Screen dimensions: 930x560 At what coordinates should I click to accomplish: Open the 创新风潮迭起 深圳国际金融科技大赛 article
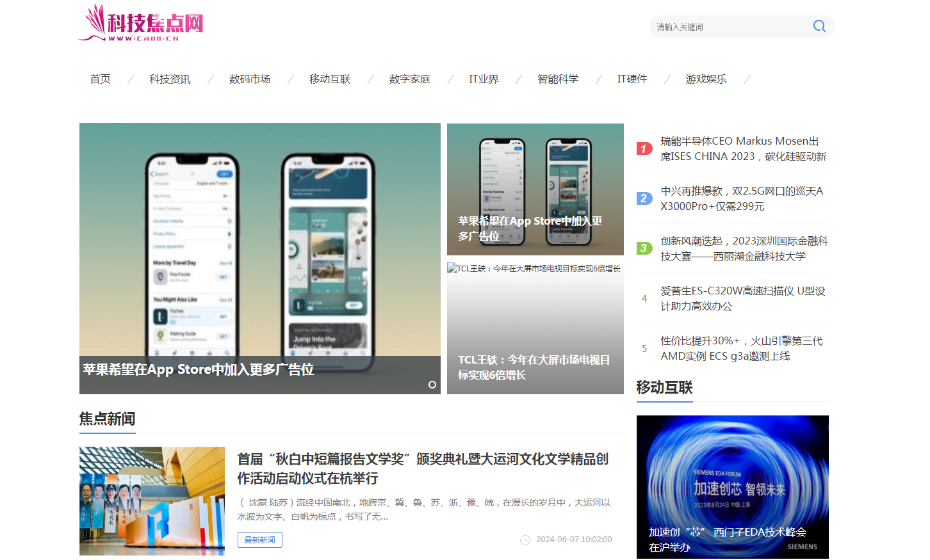click(744, 248)
